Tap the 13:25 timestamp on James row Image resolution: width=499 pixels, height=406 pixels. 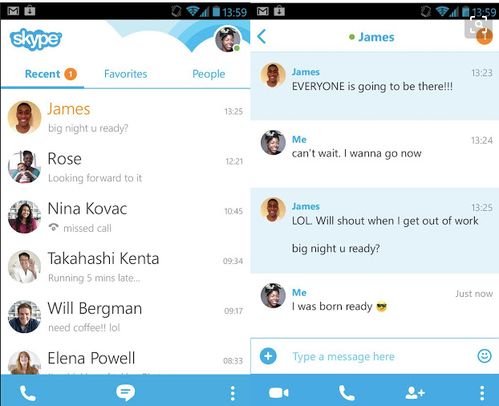click(x=233, y=111)
